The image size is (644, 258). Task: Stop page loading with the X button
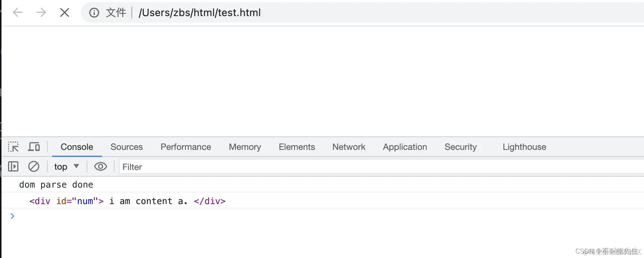pos(65,13)
